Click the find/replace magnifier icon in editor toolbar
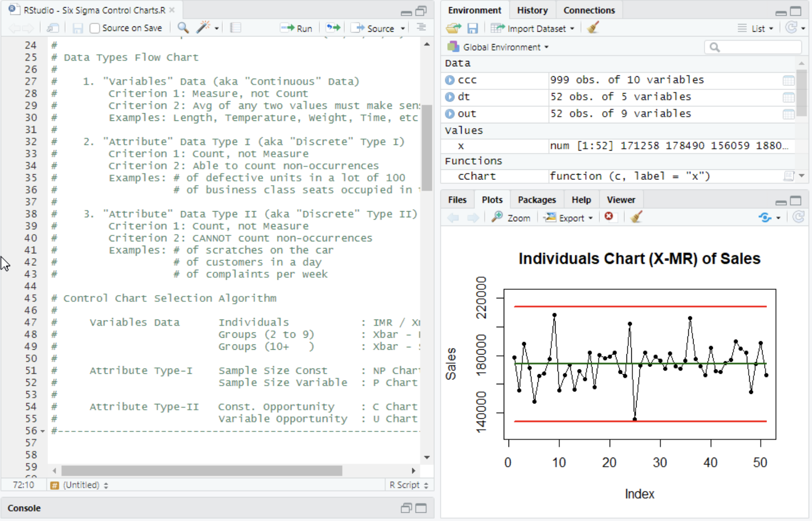This screenshot has height=521, width=812. [x=183, y=28]
